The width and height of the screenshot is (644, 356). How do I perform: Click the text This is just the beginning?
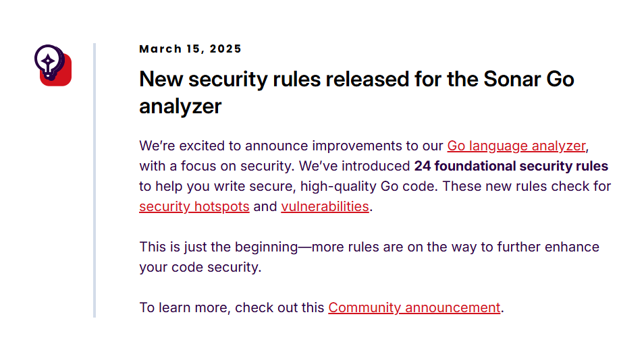[x=219, y=247]
